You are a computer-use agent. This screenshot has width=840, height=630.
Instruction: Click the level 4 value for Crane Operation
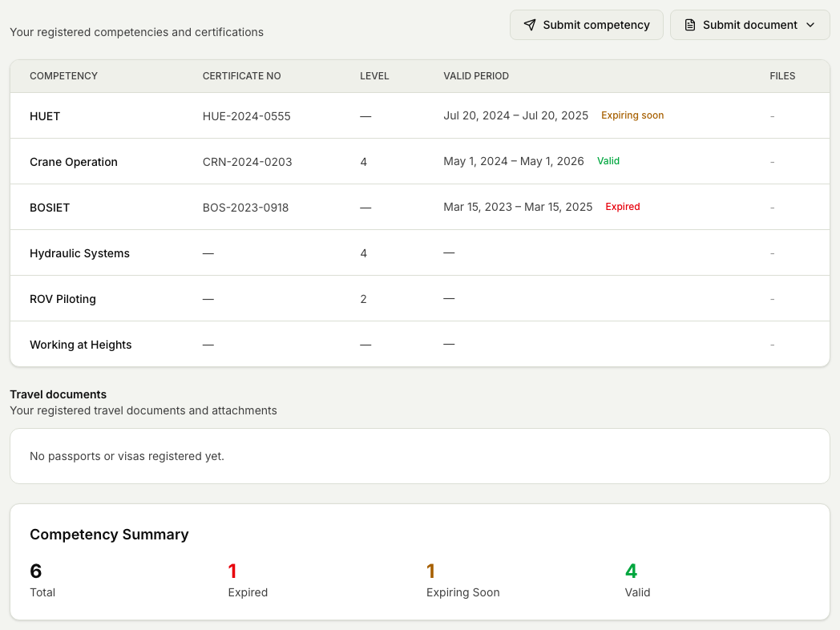pyautogui.click(x=364, y=162)
